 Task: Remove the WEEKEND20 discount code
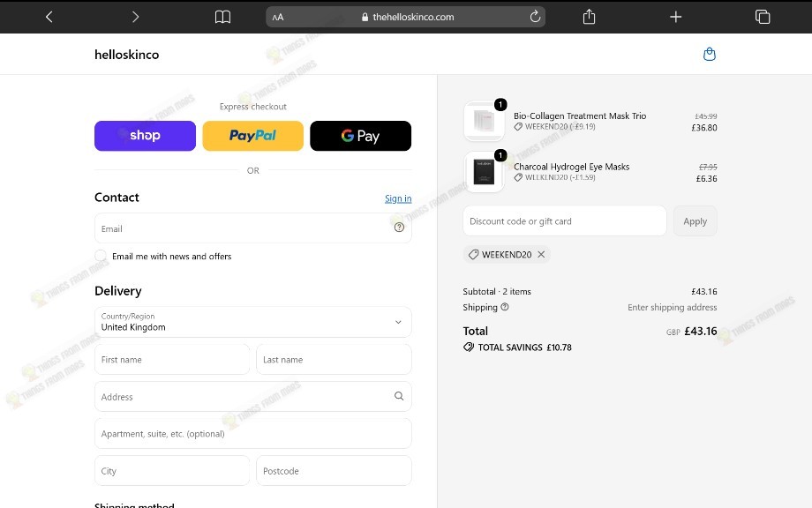point(541,254)
